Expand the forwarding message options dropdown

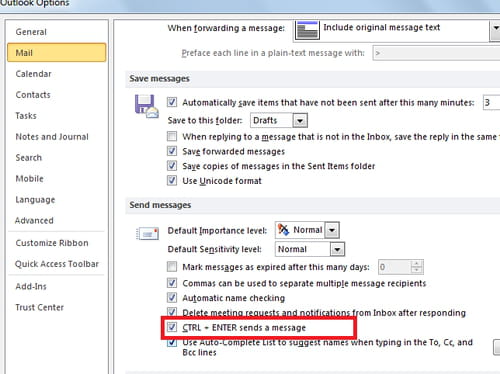click(x=495, y=30)
